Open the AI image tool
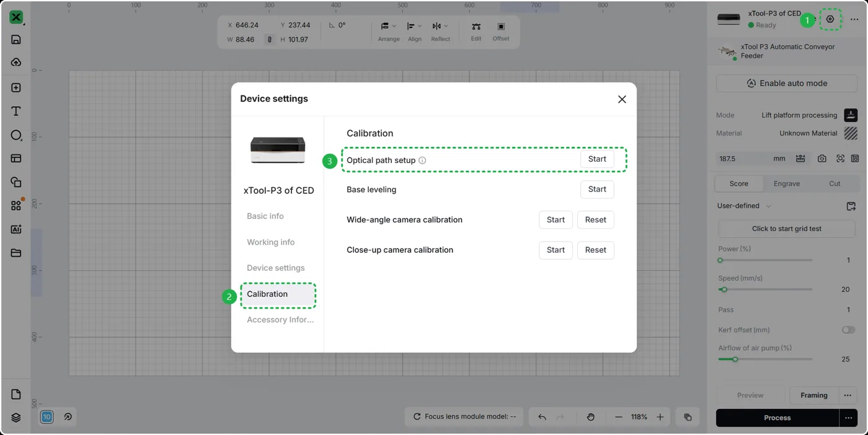868x435 pixels. click(x=16, y=229)
